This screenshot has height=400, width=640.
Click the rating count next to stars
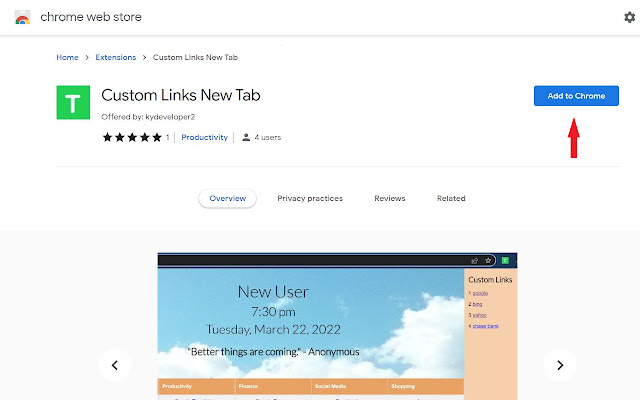pos(168,137)
